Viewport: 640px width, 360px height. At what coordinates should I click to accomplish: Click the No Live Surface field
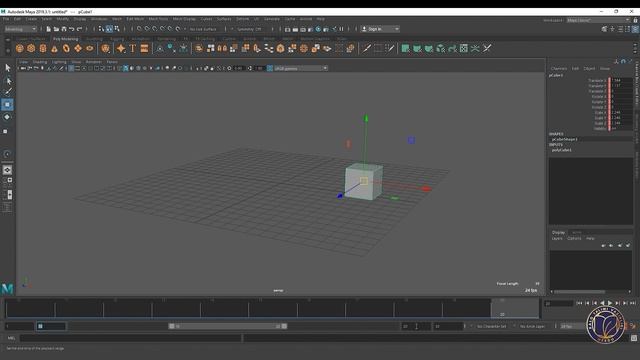pyautogui.click(x=203, y=29)
